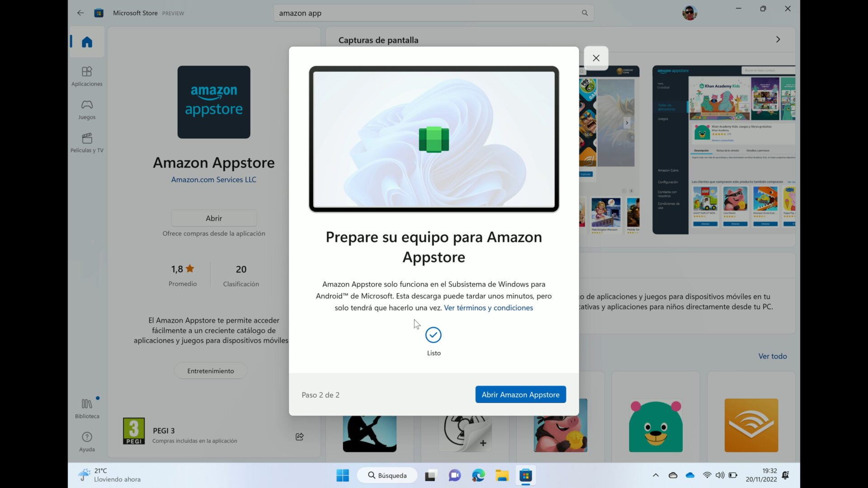This screenshot has height=488, width=868.
Task: Click the Ver todo link
Action: [x=772, y=356]
